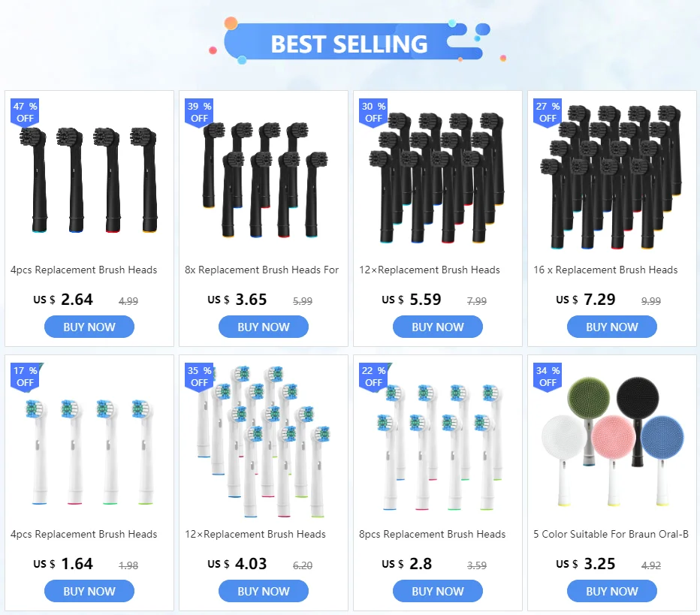
Task: Click the 30% OFF discount badge
Action: 373,113
